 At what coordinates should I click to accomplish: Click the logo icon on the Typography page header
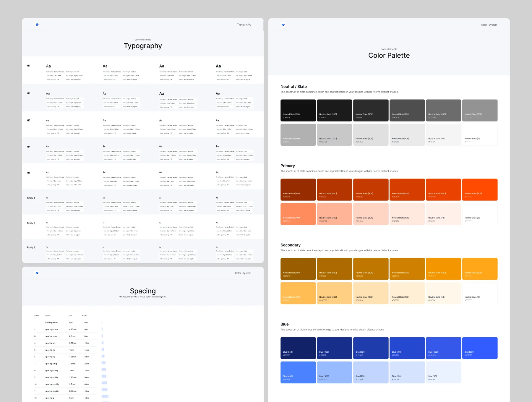pyautogui.click(x=37, y=25)
